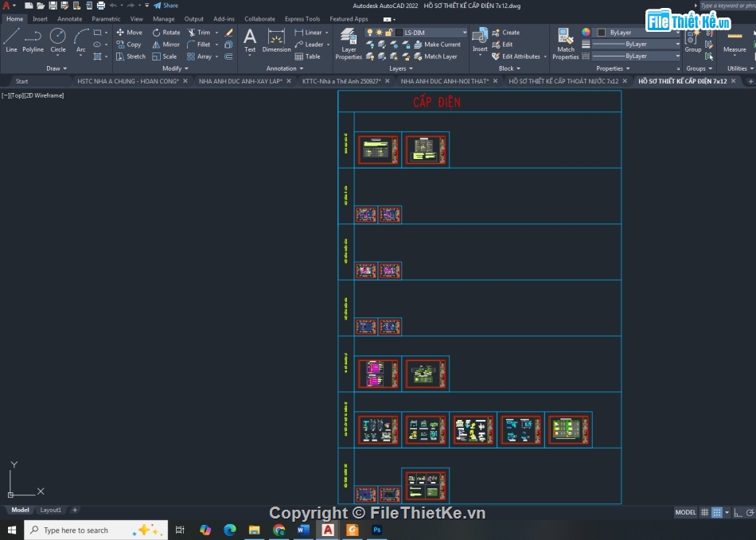This screenshot has width=756, height=540.
Task: Click the Match Properties tool
Action: [566, 43]
